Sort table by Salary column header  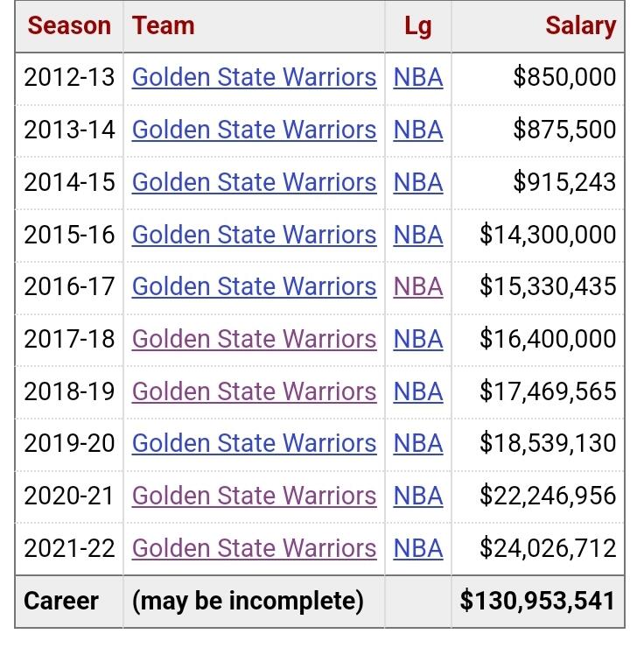click(x=580, y=25)
